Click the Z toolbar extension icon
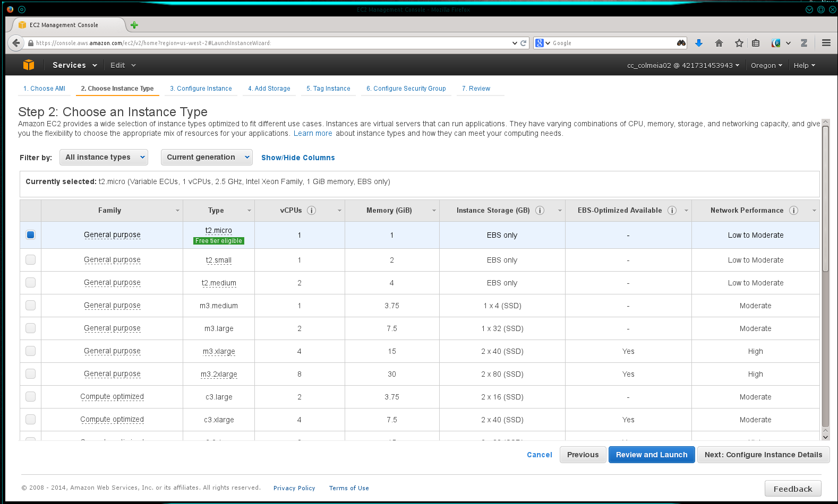The width and height of the screenshot is (838, 504). click(x=804, y=43)
